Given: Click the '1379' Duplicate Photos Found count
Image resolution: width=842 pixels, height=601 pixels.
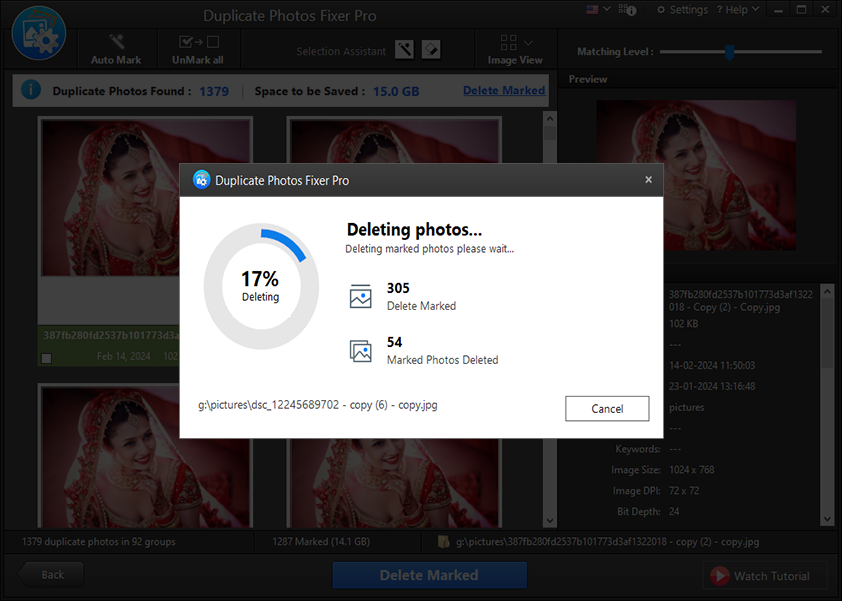Looking at the screenshot, I should pos(214,91).
